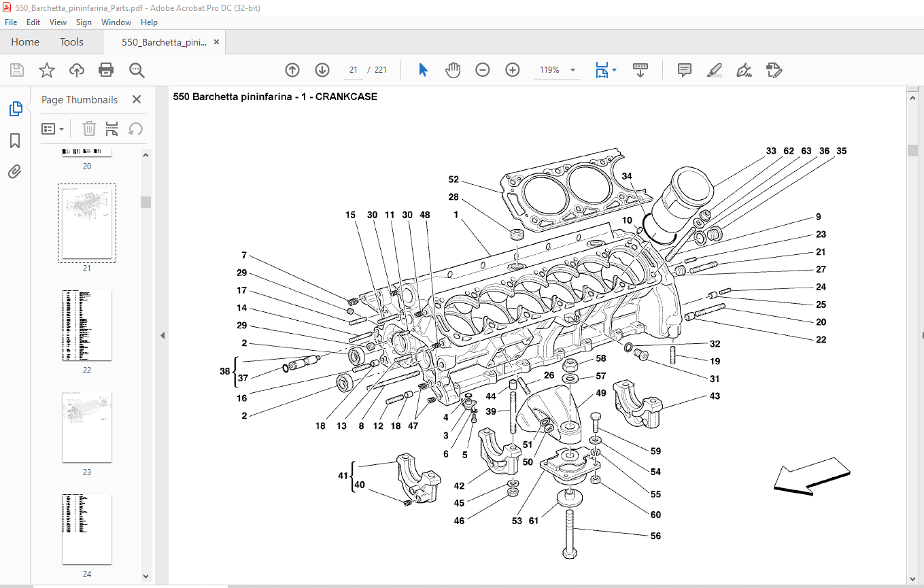The width and height of the screenshot is (924, 588).
Task: Open the Sign menu
Action: point(84,22)
